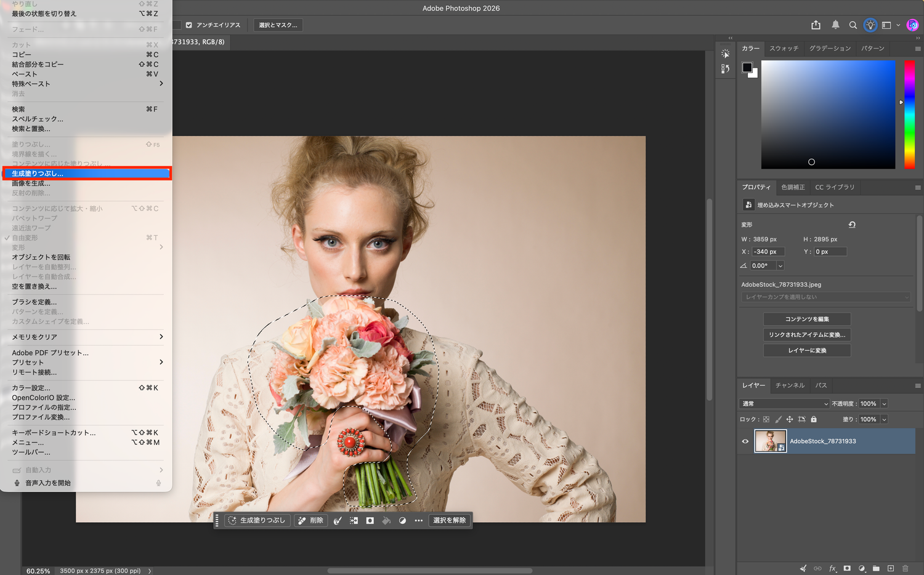Expand the プリセット submenu
The image size is (924, 575).
(86, 363)
